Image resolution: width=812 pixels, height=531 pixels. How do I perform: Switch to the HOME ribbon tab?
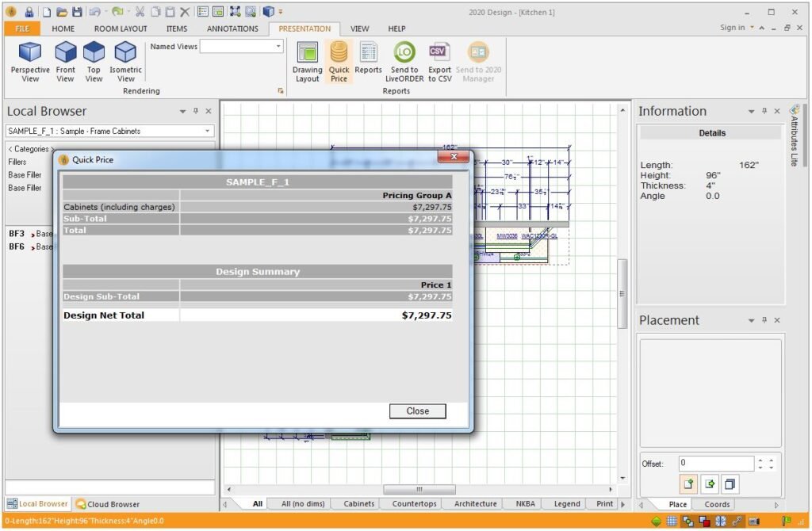[63, 29]
